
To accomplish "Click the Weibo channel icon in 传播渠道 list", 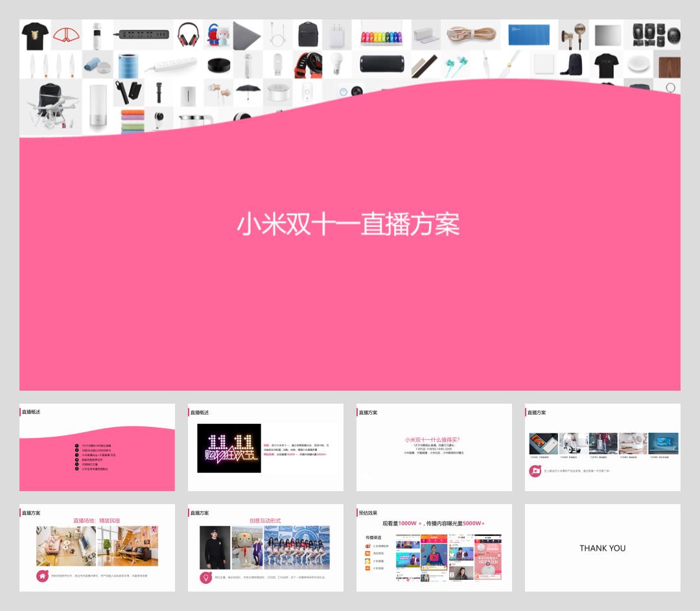I will pos(367,546).
